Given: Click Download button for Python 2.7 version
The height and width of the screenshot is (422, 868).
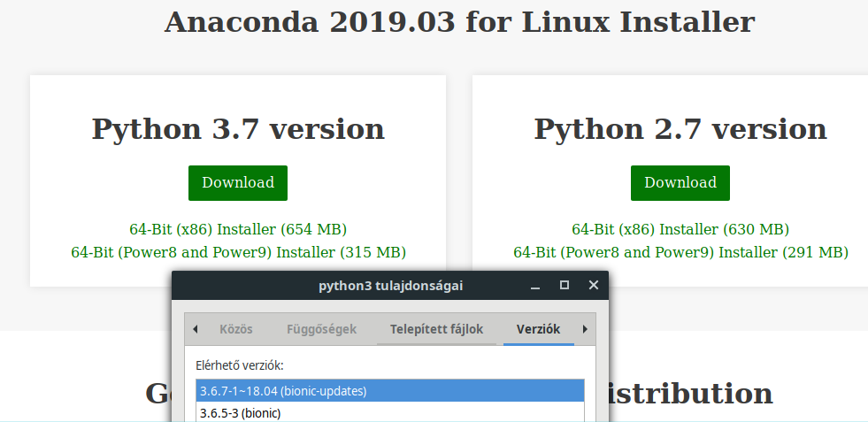Looking at the screenshot, I should tap(680, 183).
